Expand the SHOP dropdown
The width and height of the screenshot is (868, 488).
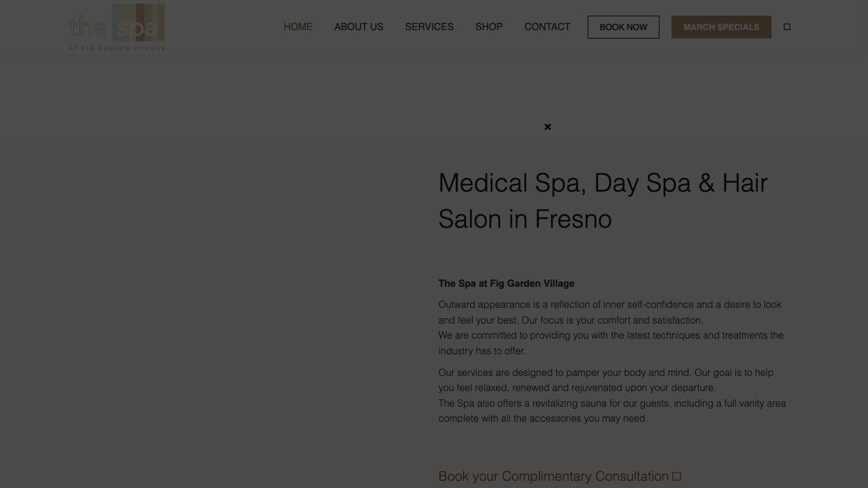489,27
